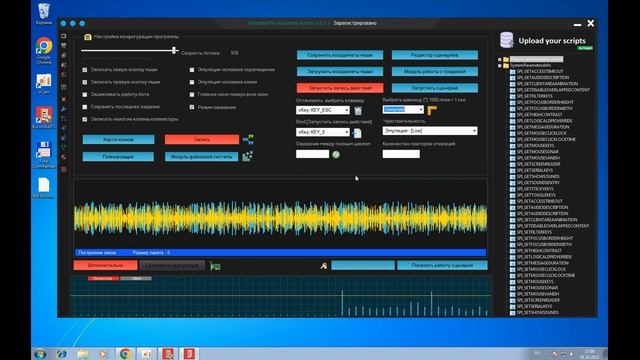
Task: Open the Recycle Bin desktop icon
Action: pos(44,13)
